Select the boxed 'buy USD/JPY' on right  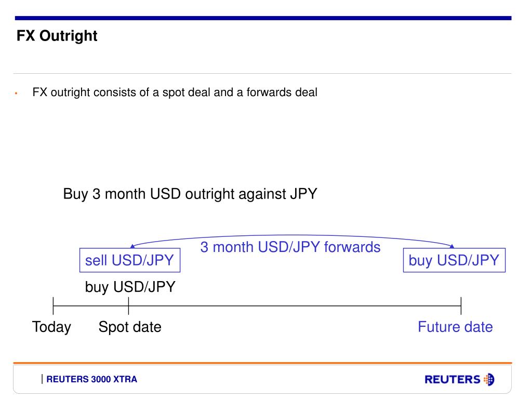coord(454,260)
